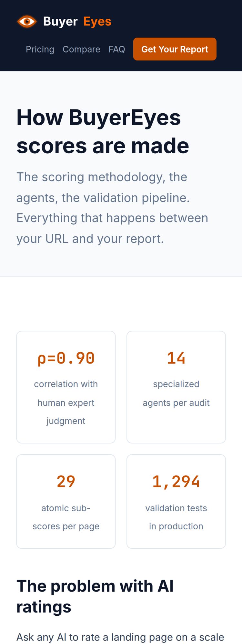The image size is (242, 644).
Task: Click the 1,294 validation tests card
Action: click(x=176, y=501)
